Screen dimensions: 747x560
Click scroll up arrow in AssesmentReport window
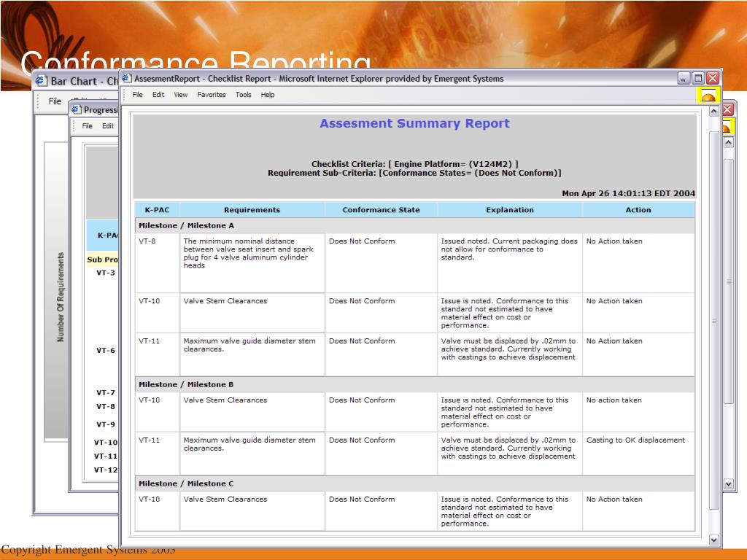[x=713, y=112]
